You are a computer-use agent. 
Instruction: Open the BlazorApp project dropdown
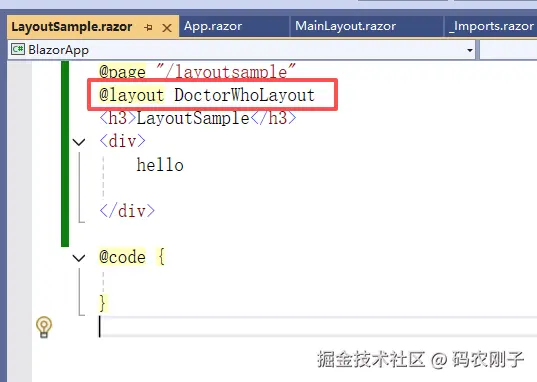pyautogui.click(x=470, y=50)
